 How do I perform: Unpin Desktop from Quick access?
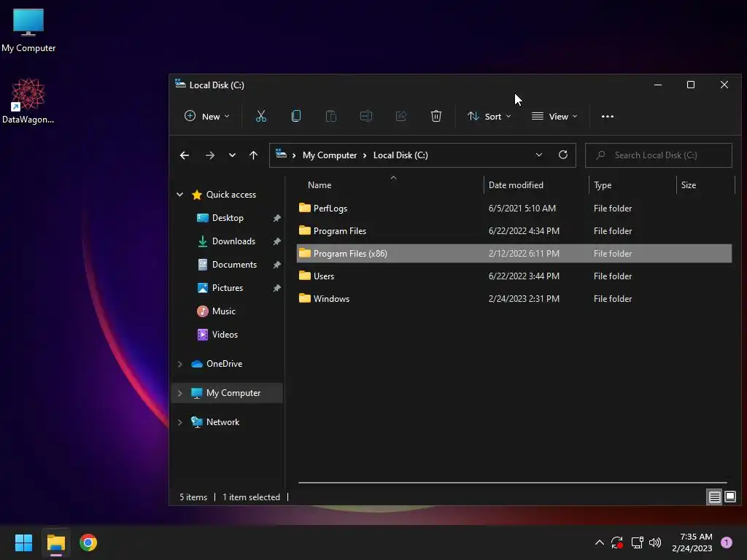click(276, 218)
